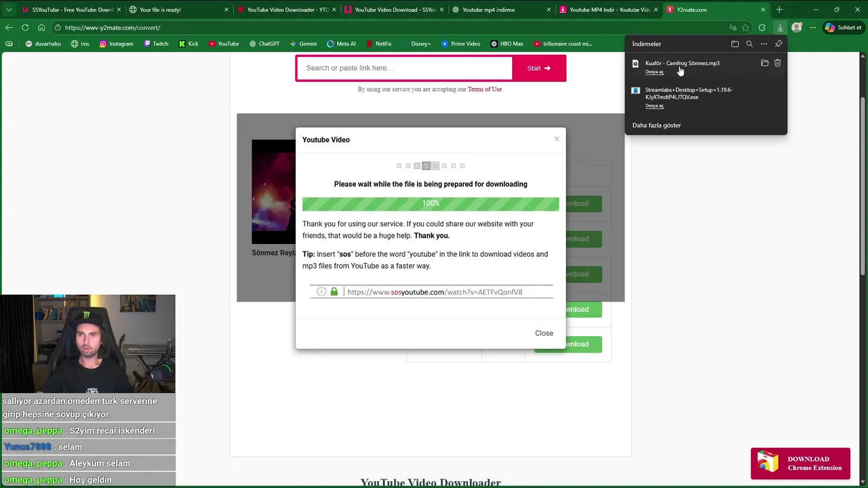Open the Kick bookmark
The width and height of the screenshot is (868, 488).
pyautogui.click(x=189, y=44)
